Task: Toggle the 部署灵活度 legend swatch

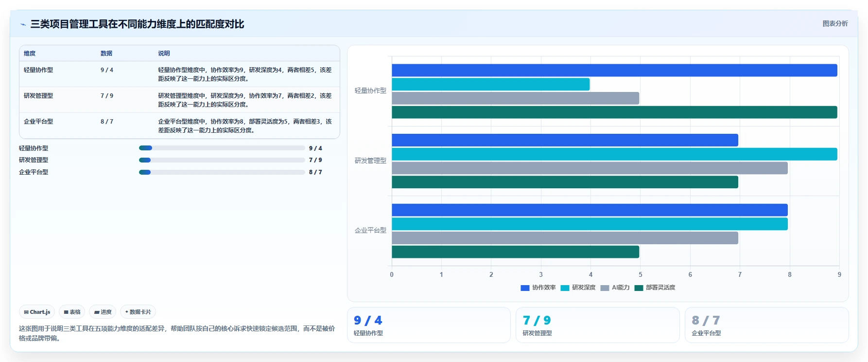Action: 639,288
